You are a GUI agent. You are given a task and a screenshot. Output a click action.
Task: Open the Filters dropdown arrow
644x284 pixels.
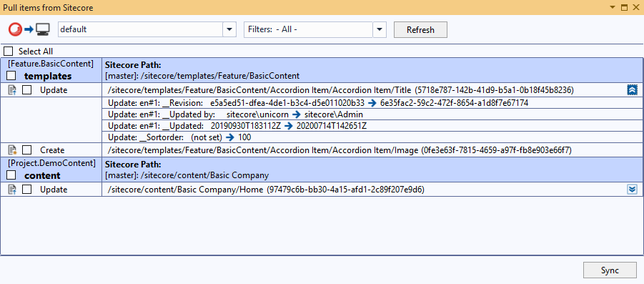coord(380,29)
